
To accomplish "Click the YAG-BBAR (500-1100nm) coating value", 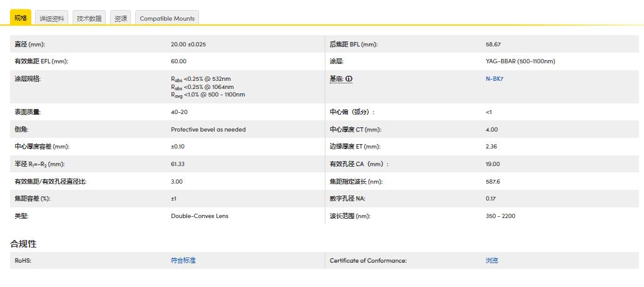I will pos(520,61).
